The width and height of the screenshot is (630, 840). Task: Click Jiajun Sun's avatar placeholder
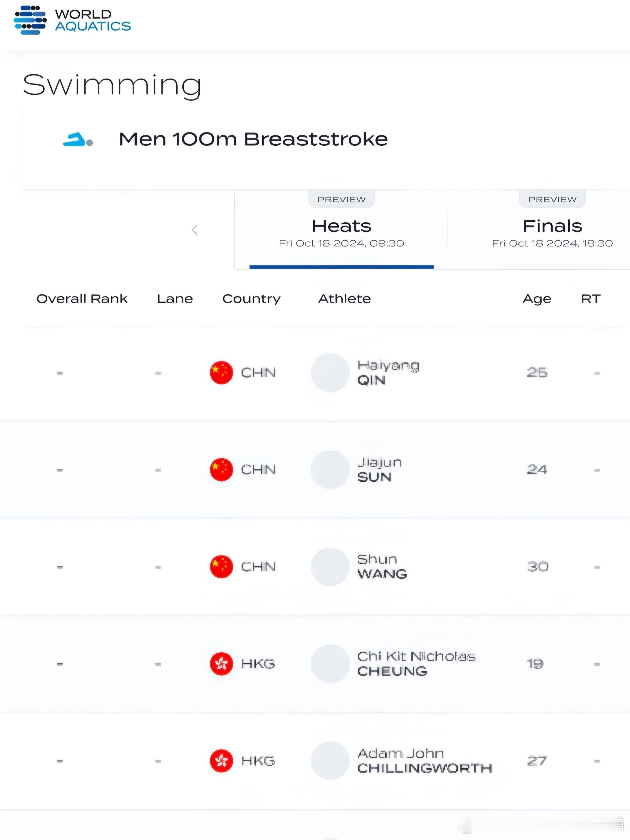coord(330,470)
